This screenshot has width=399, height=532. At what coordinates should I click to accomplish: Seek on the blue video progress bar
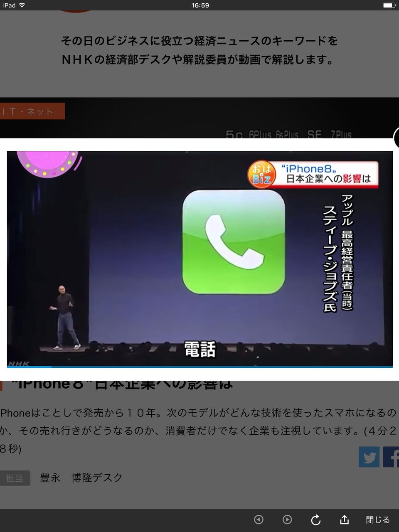pos(200,367)
